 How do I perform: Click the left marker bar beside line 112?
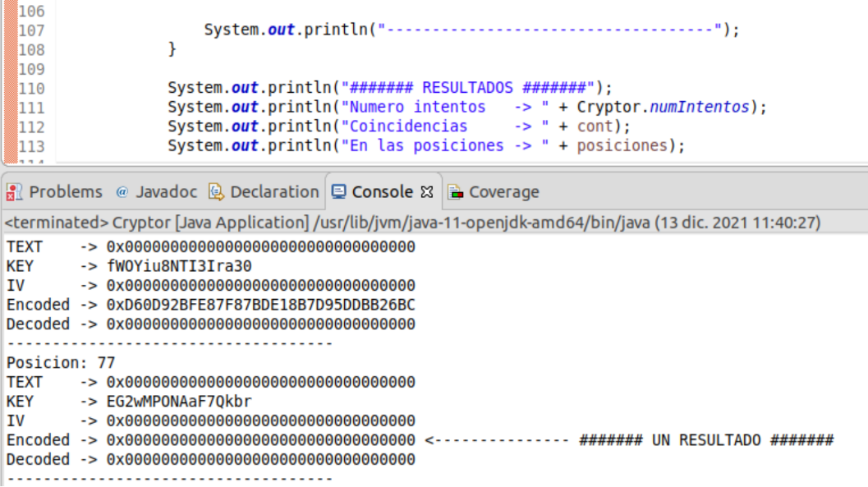(x=9, y=126)
